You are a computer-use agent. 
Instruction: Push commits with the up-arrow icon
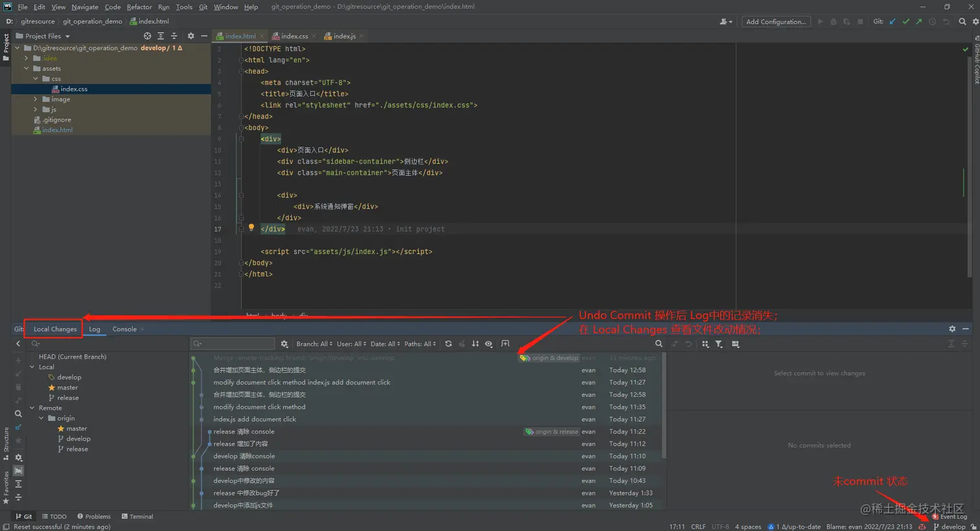[919, 21]
